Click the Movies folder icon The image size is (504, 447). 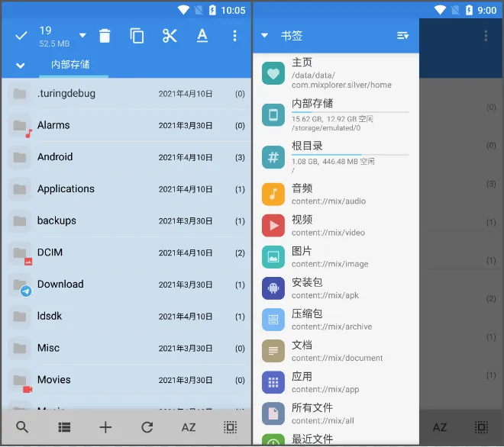click(x=20, y=380)
